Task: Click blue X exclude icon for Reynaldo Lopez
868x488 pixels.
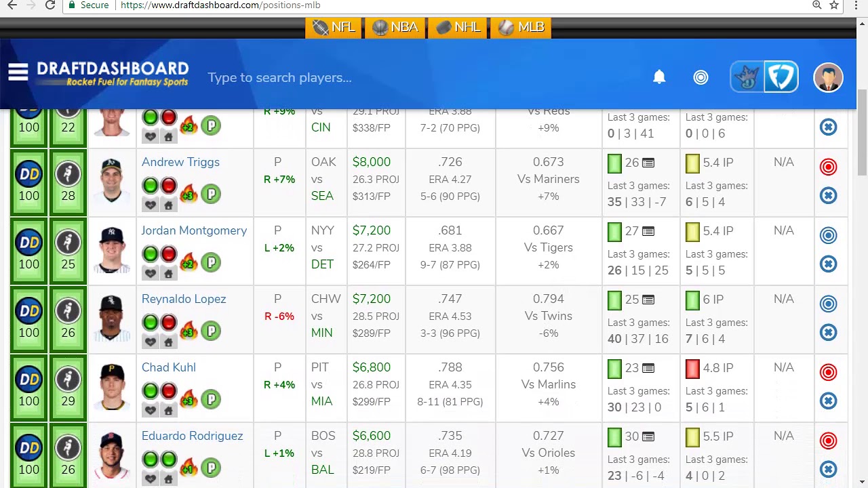Action: 828,333
